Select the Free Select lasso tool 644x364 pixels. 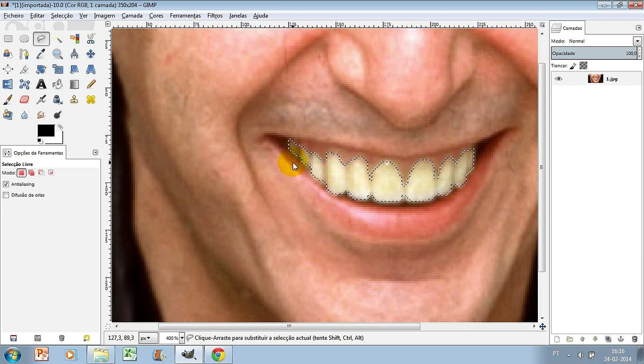point(41,38)
